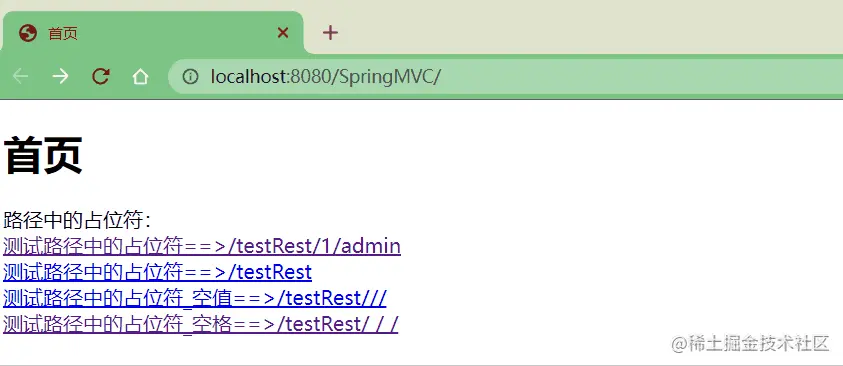843x366 pixels.
Task: Select the 首页 browser tab
Action: (x=152, y=33)
